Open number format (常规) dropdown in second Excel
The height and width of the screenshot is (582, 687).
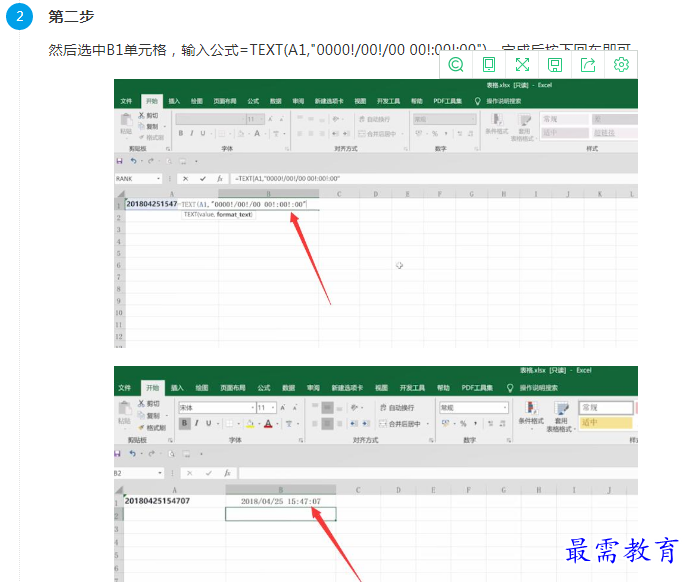click(x=505, y=408)
